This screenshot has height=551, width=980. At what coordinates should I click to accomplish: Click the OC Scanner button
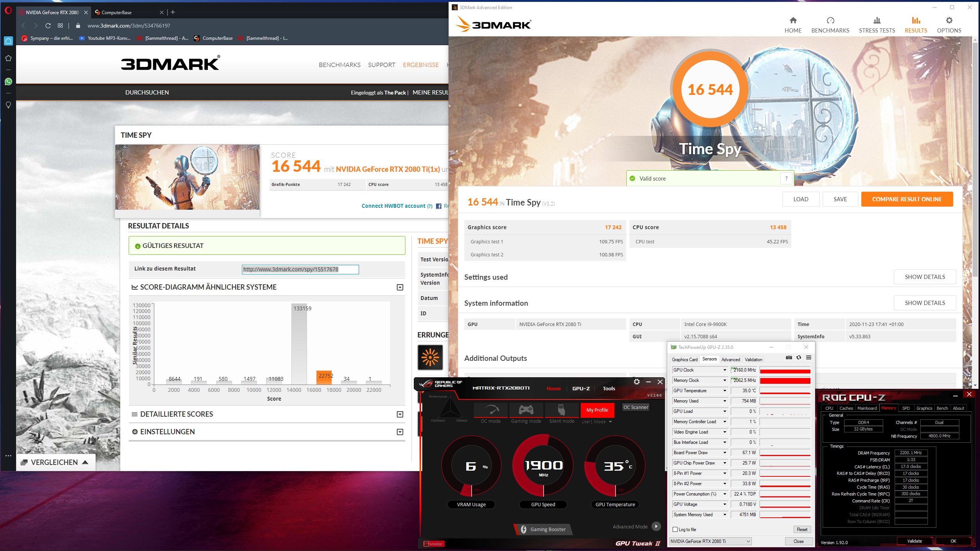click(635, 407)
